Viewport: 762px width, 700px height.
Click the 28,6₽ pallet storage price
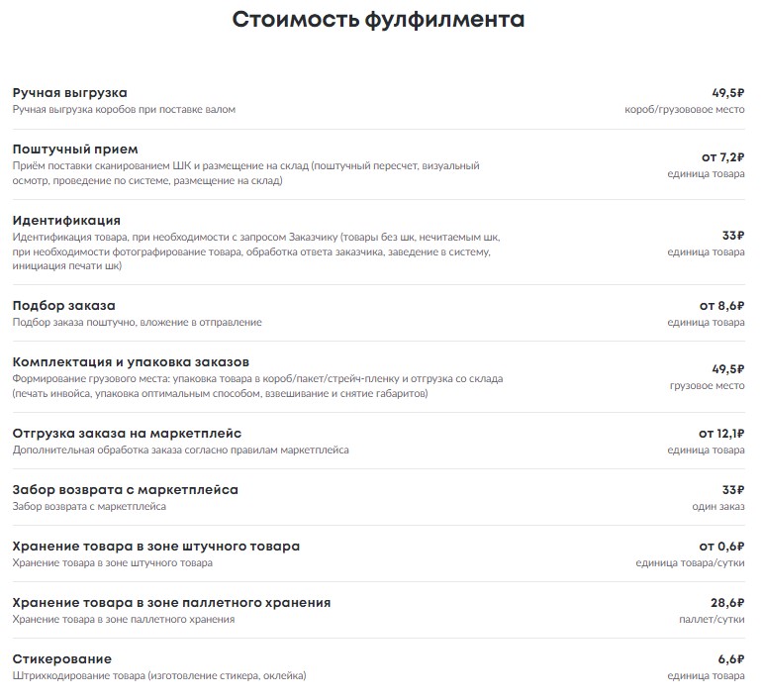[727, 602]
